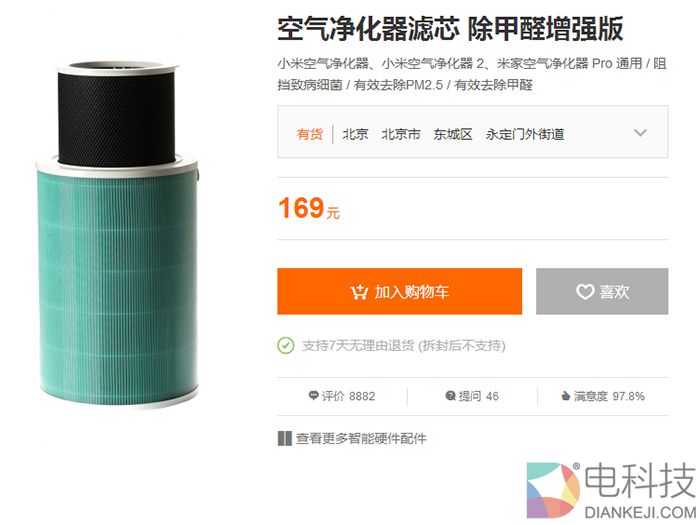Screen dimensions: 700x525
Task: Click the green checkmark return-policy icon
Action: (x=286, y=346)
